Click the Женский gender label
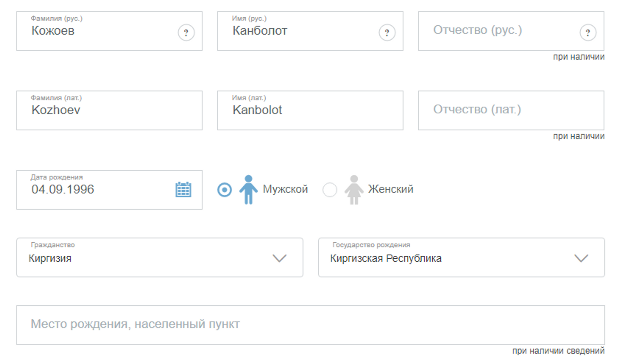Screen dimensions: 641x364 pyautogui.click(x=390, y=189)
